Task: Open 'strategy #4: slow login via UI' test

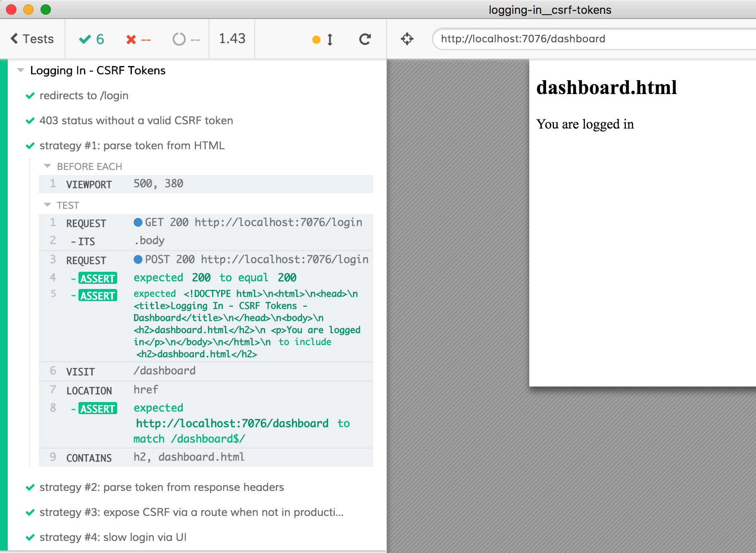Action: click(x=113, y=537)
